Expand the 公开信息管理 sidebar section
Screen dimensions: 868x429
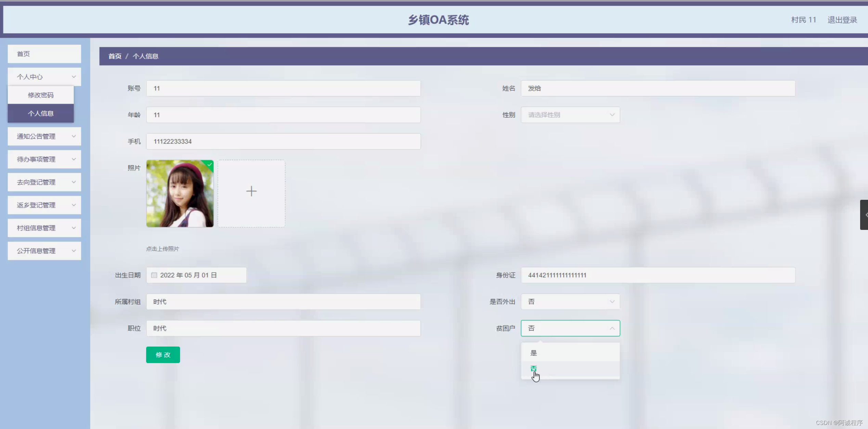click(x=44, y=251)
